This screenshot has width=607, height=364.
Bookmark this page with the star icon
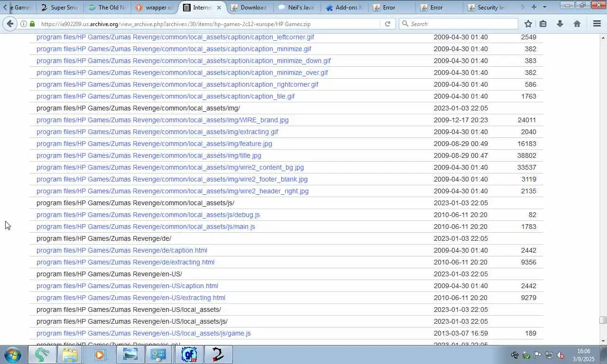(x=528, y=24)
